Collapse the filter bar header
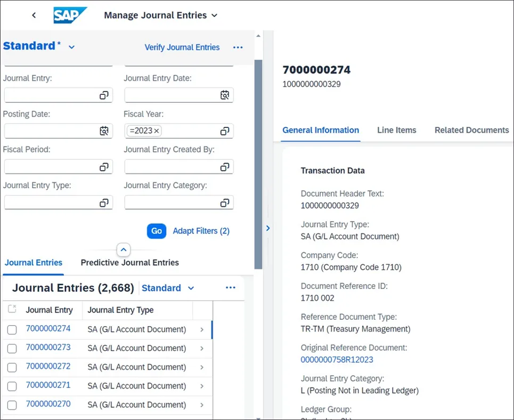The width and height of the screenshot is (514, 420). click(123, 249)
